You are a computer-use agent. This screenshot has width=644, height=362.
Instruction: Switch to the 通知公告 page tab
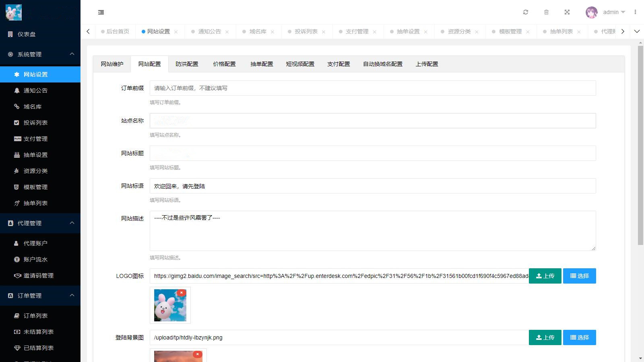209,31
